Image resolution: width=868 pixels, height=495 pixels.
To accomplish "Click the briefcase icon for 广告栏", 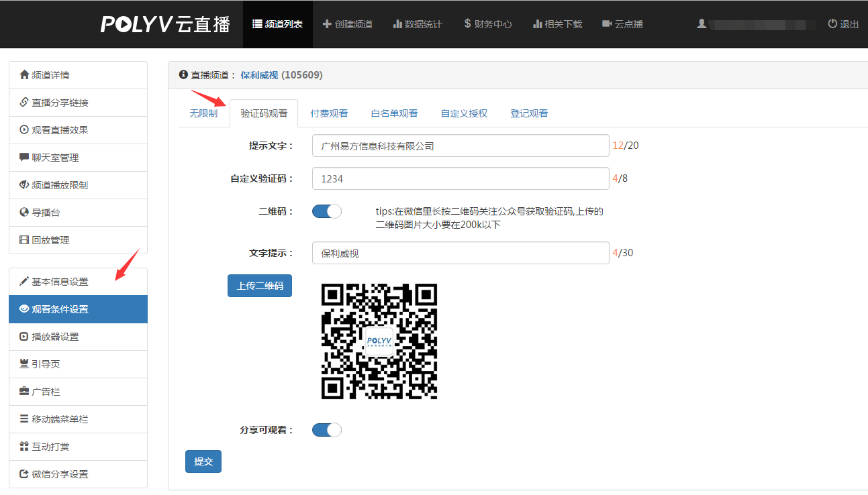I will pos(24,392).
